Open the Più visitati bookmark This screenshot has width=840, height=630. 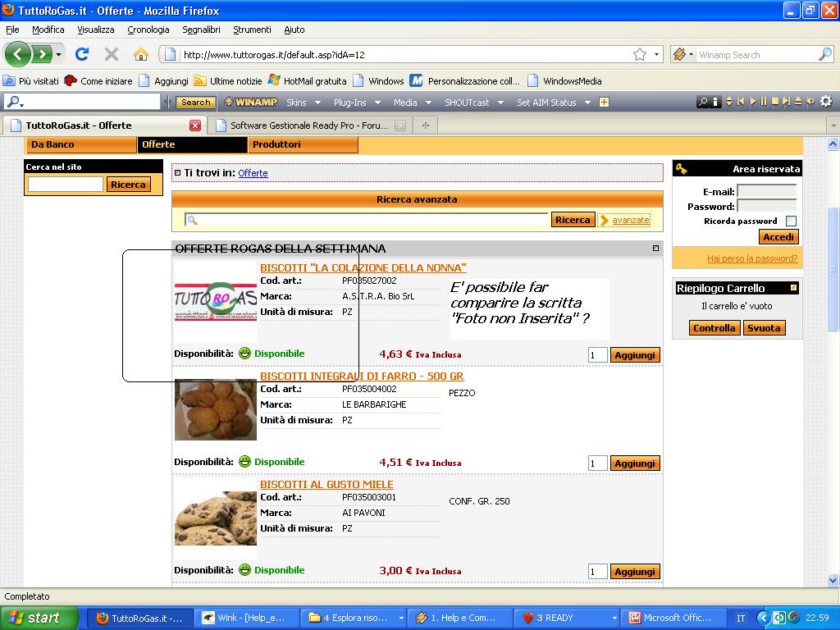[x=31, y=81]
